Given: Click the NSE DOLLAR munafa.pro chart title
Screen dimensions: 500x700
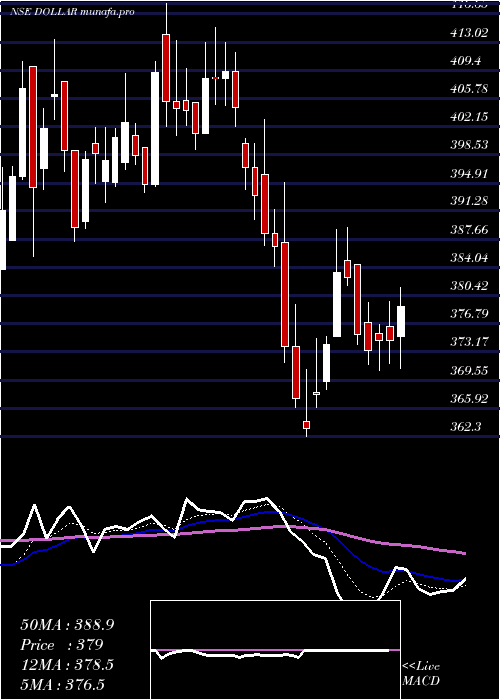Looking at the screenshot, I should click(73, 12).
